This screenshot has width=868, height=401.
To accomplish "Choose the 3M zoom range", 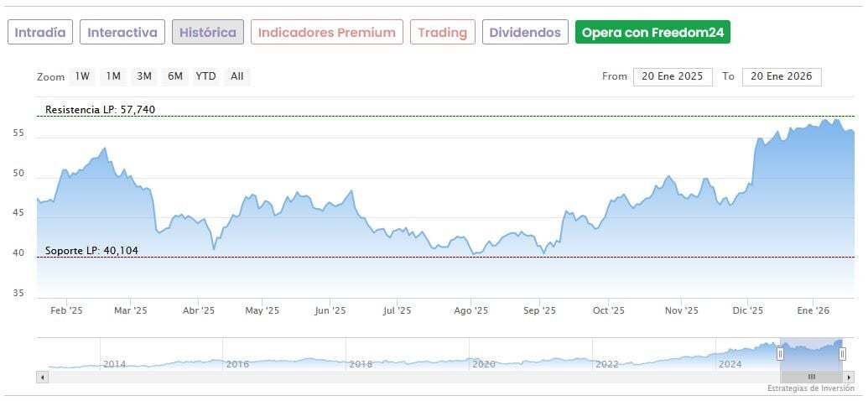I will click(x=144, y=76).
